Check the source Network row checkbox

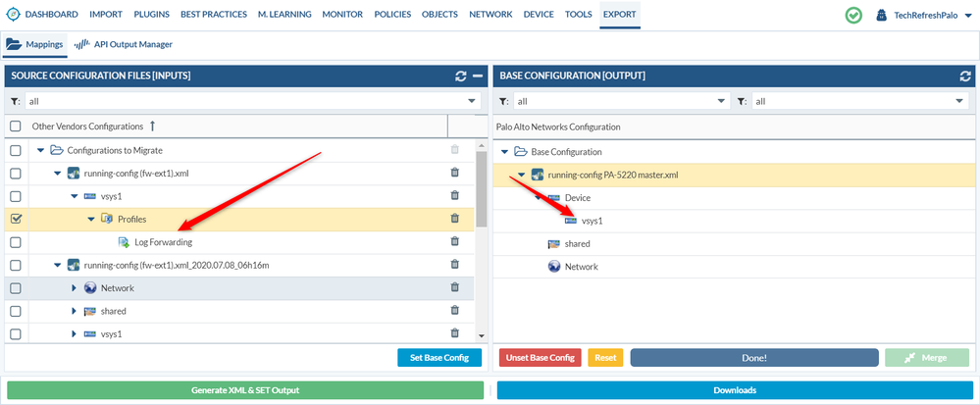point(16,288)
